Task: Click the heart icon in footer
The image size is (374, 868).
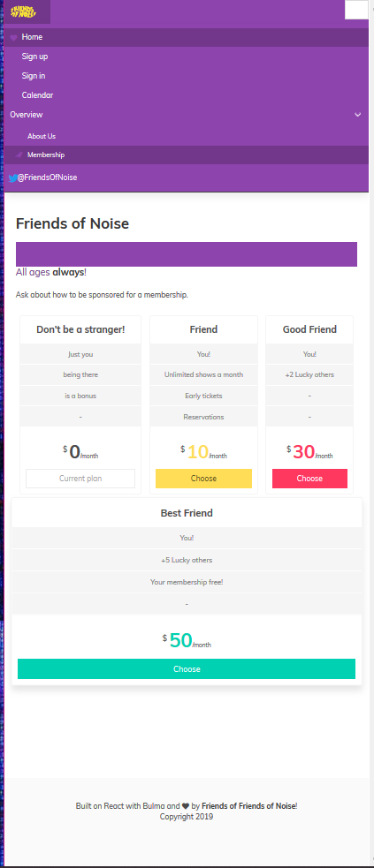Action: tap(186, 806)
